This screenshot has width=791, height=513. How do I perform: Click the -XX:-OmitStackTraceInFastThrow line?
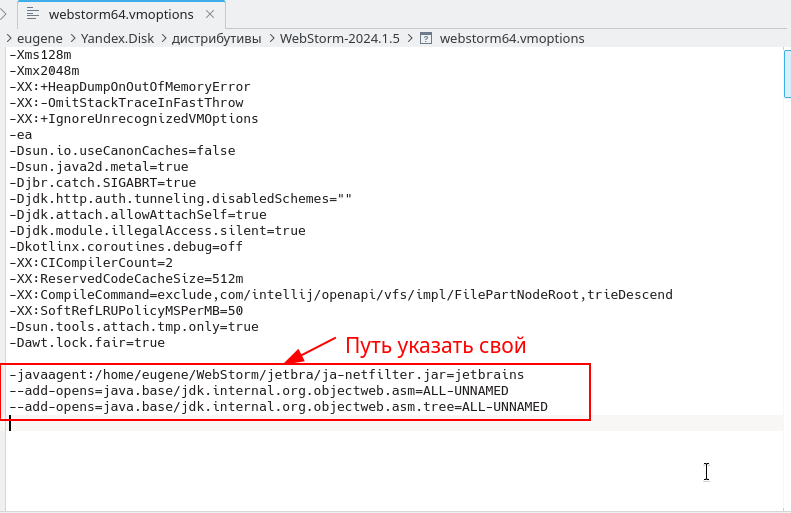tap(126, 102)
